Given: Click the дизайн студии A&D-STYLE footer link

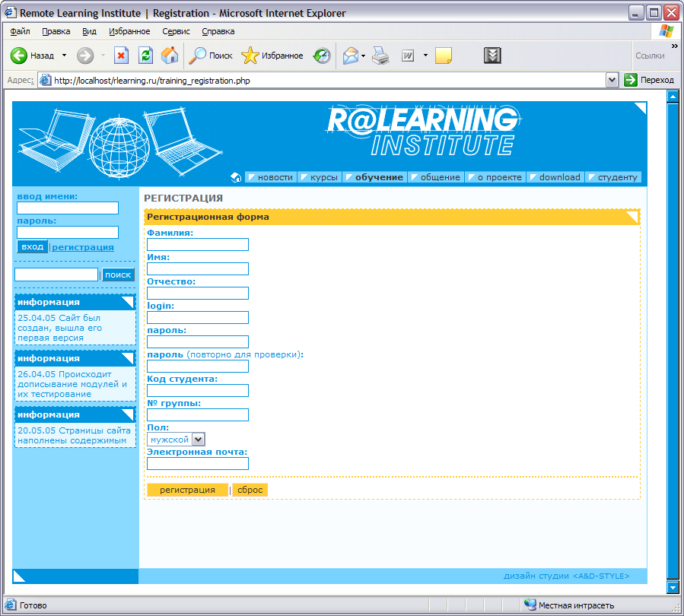Looking at the screenshot, I should [566, 576].
